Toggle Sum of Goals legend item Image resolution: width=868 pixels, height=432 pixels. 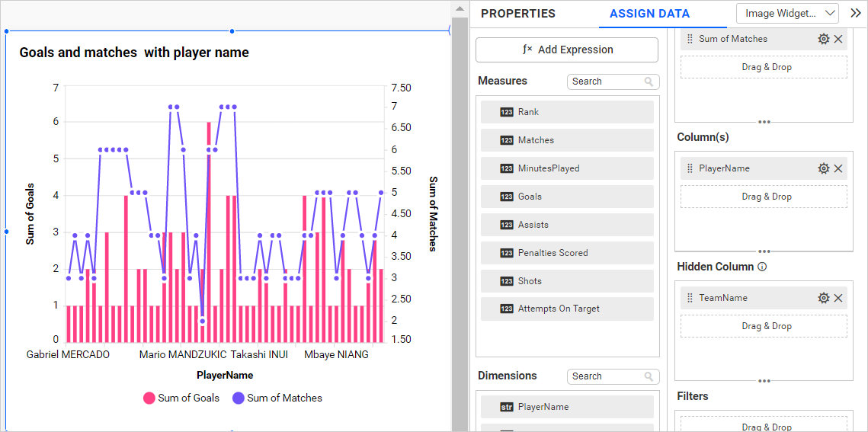[x=181, y=398]
